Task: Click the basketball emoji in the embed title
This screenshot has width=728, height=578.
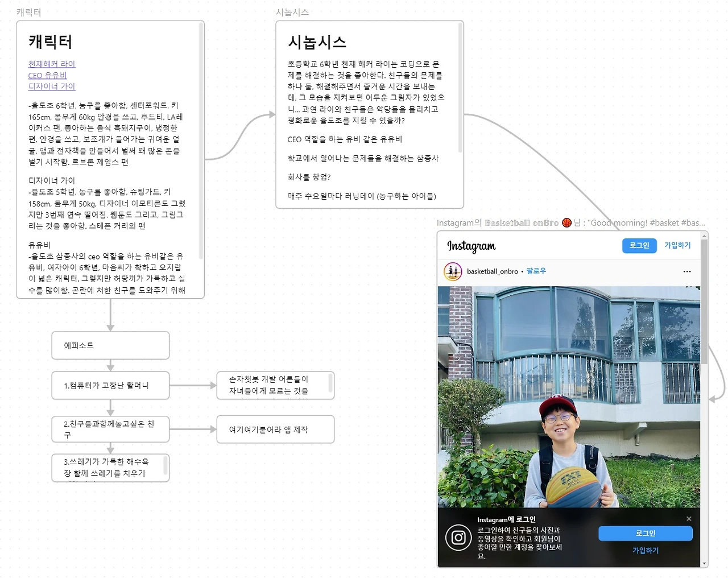Action: (566, 222)
